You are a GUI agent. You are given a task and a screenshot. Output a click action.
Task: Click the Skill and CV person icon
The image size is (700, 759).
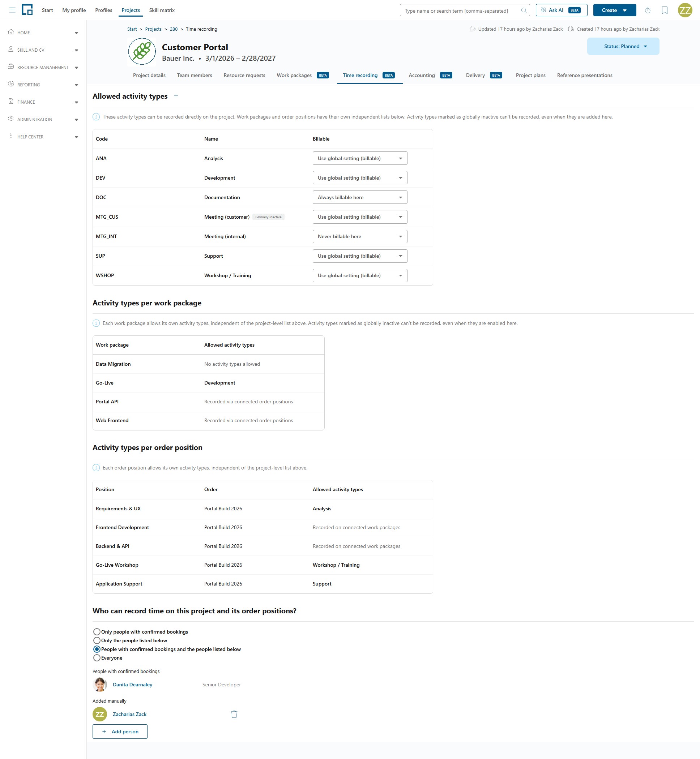tap(11, 50)
